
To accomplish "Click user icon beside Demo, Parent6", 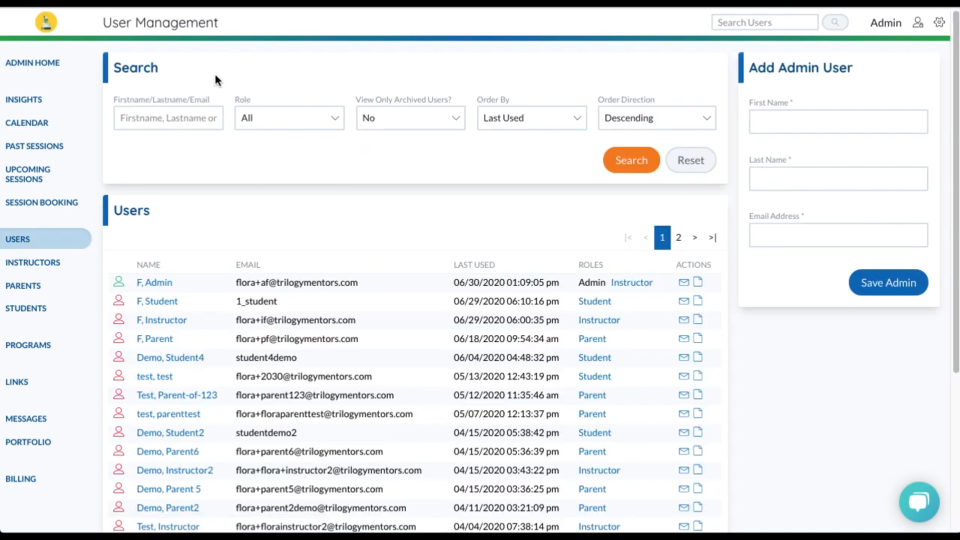I will pyautogui.click(x=119, y=451).
